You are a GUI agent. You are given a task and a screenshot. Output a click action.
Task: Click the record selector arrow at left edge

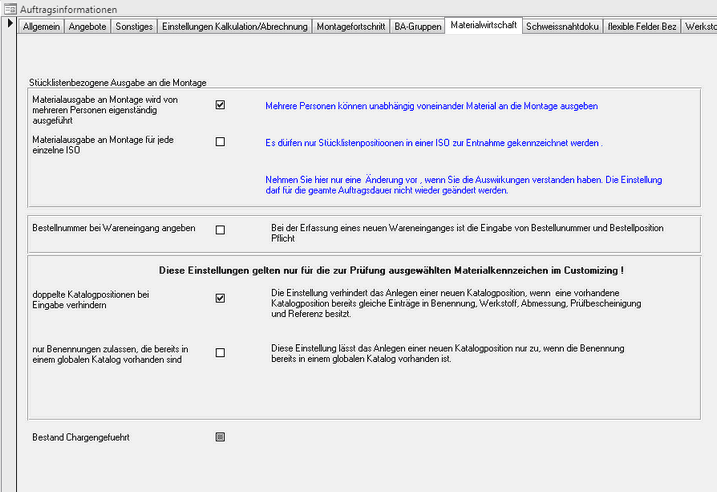7,27
